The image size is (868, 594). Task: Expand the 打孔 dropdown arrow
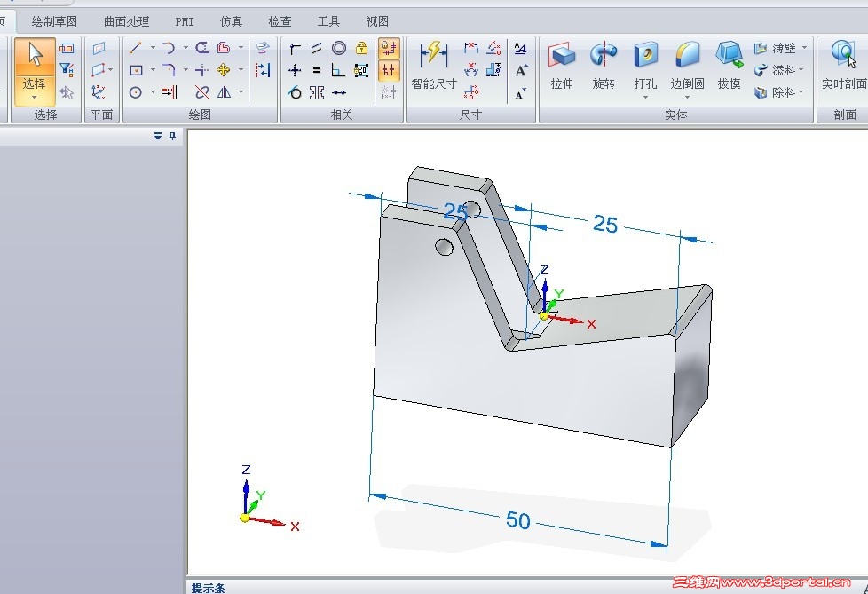pyautogui.click(x=645, y=98)
